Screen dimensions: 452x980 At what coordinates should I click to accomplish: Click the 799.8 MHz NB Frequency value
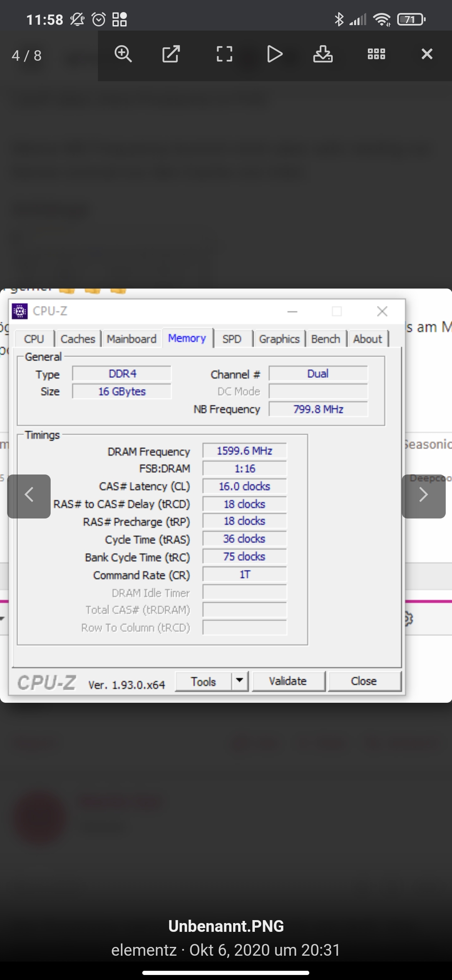click(318, 409)
